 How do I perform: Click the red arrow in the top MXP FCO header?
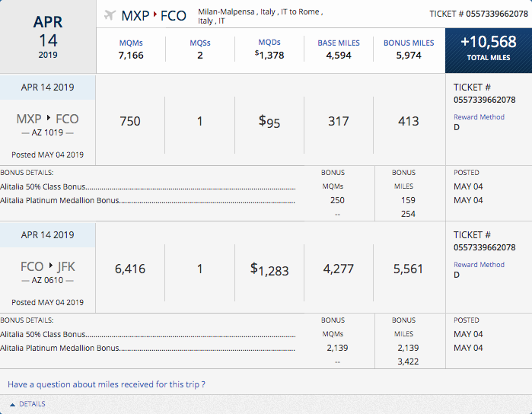[x=155, y=15]
